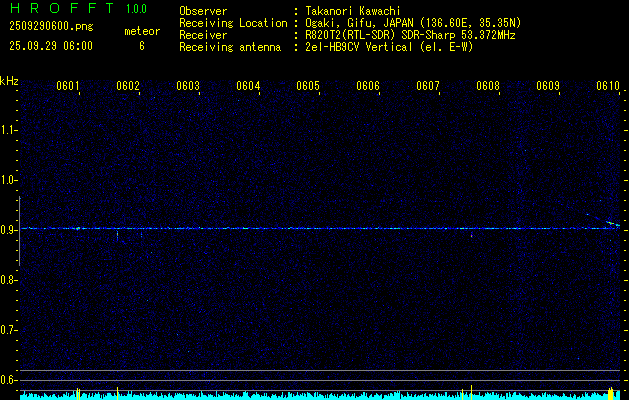
Task: Click time marker 0609
Action: [548, 86]
